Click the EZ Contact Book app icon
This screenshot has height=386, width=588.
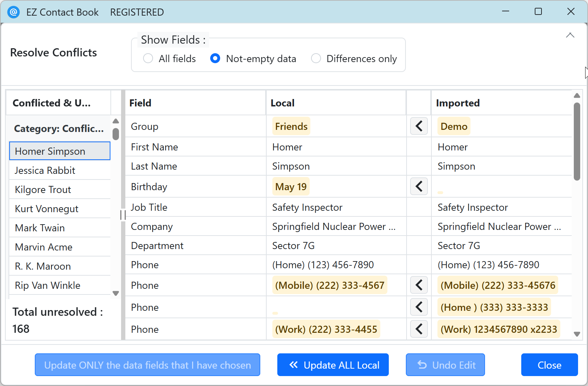tap(13, 12)
